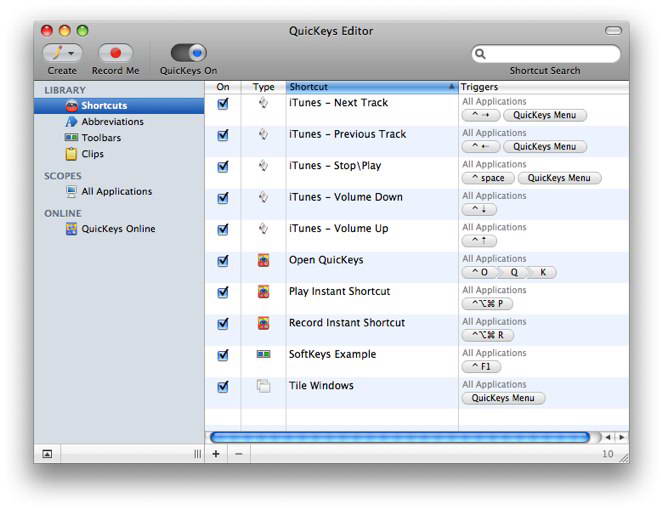663x510 pixels.
Task: Click type icon for Play Instant Shortcut
Action: click(x=263, y=291)
